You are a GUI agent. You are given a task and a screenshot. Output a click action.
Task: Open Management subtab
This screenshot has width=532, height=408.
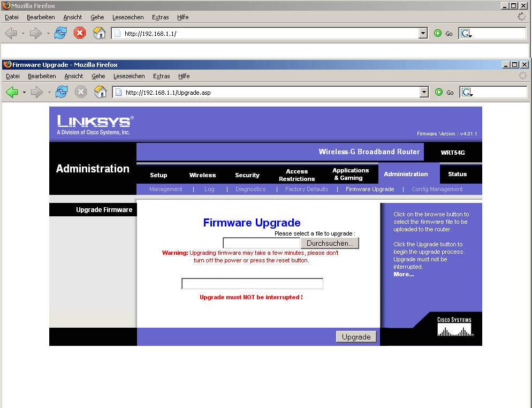pyautogui.click(x=165, y=189)
